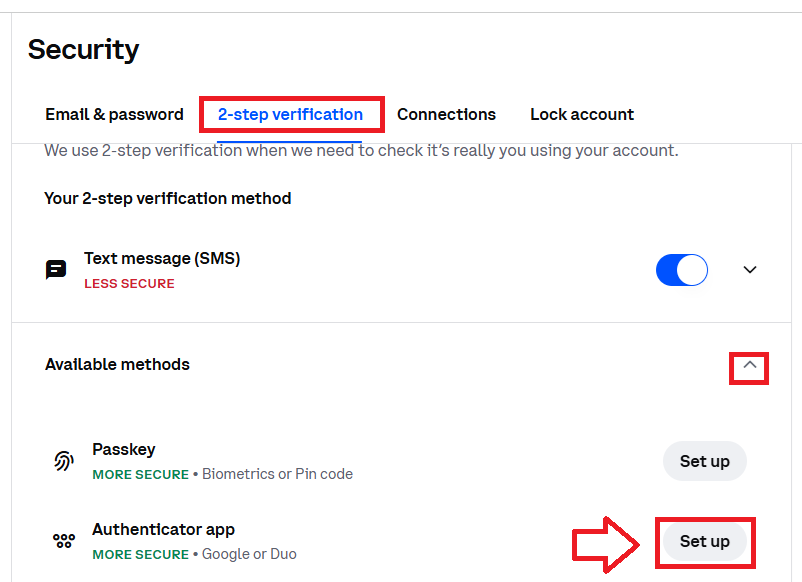Go to the Lock account tab
This screenshot has height=582, width=802.
click(x=582, y=114)
